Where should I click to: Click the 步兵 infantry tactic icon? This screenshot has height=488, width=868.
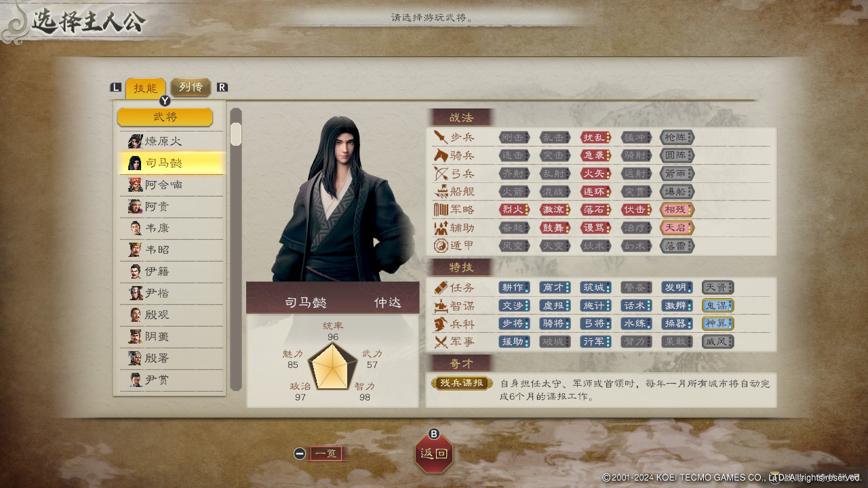tap(441, 137)
